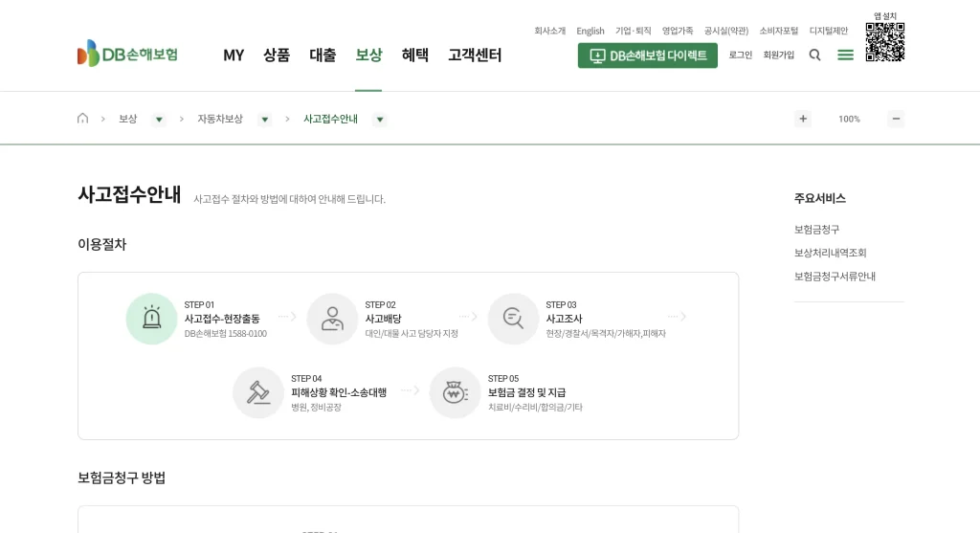Click the 사고접수-현장출동 step title

click(222, 319)
